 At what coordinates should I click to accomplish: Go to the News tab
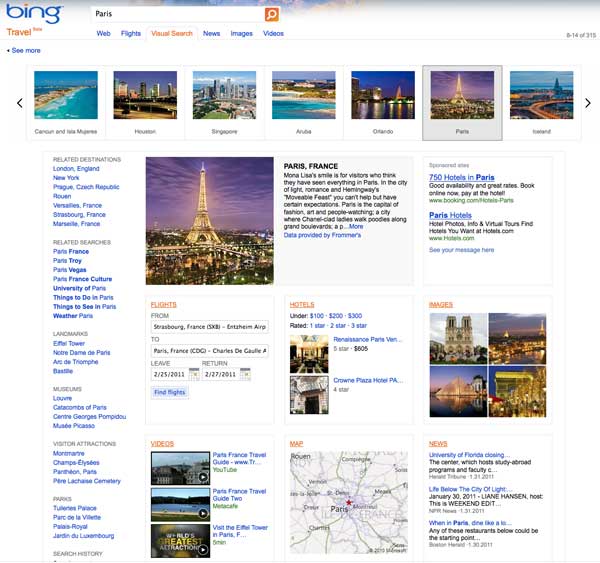(x=211, y=33)
